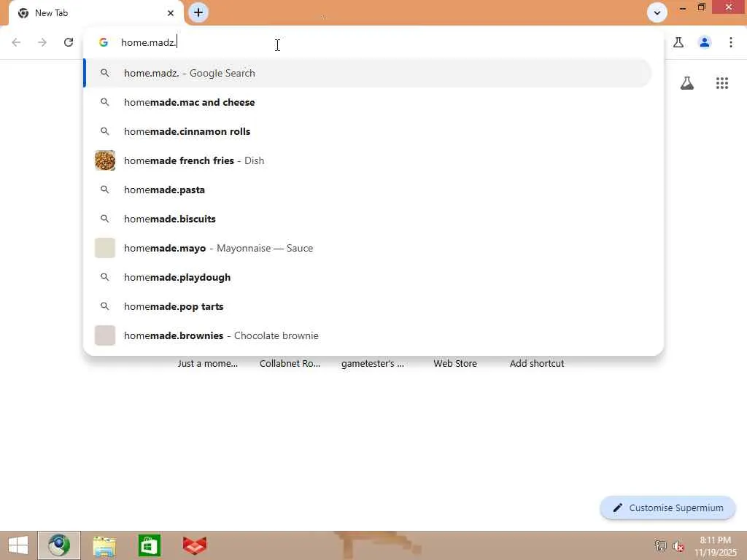Click Customise Supermium button
The image size is (747, 560).
click(x=668, y=508)
